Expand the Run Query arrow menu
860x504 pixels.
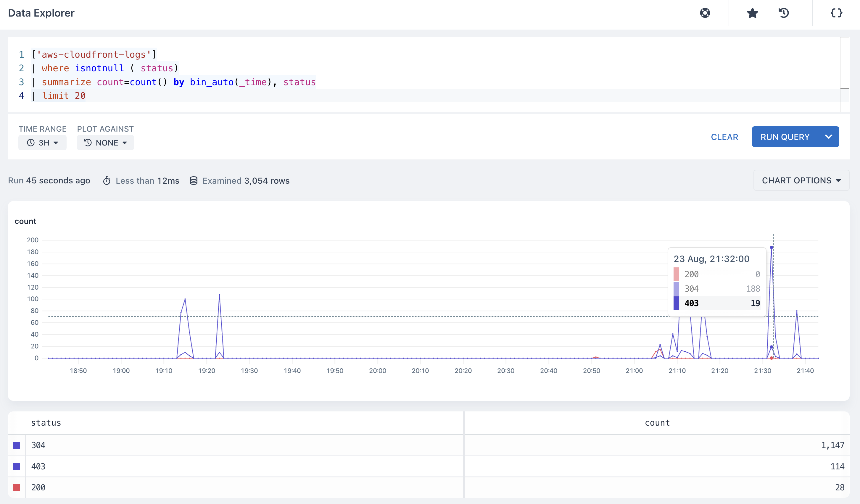[x=829, y=137]
